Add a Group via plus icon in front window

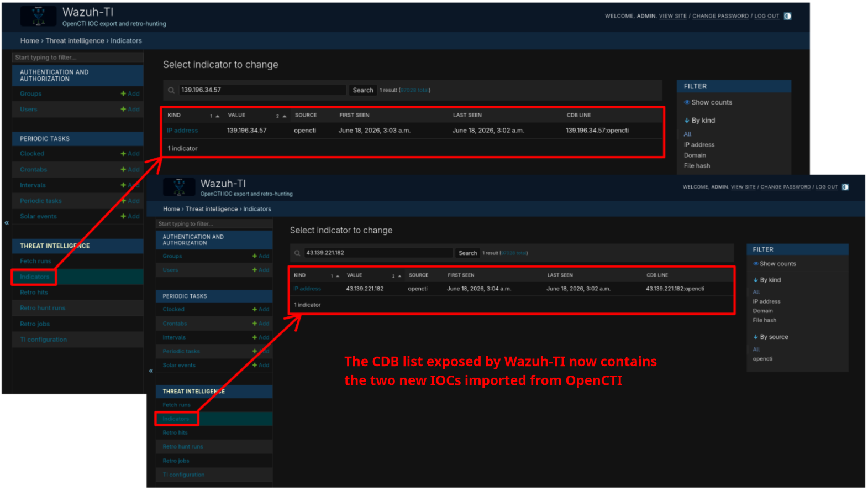click(261, 256)
